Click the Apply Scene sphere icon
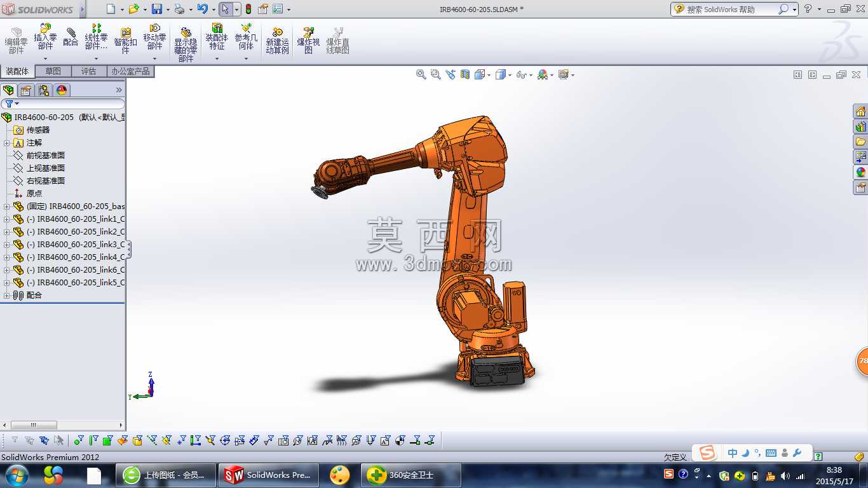The width and height of the screenshot is (868, 488). (x=542, y=74)
